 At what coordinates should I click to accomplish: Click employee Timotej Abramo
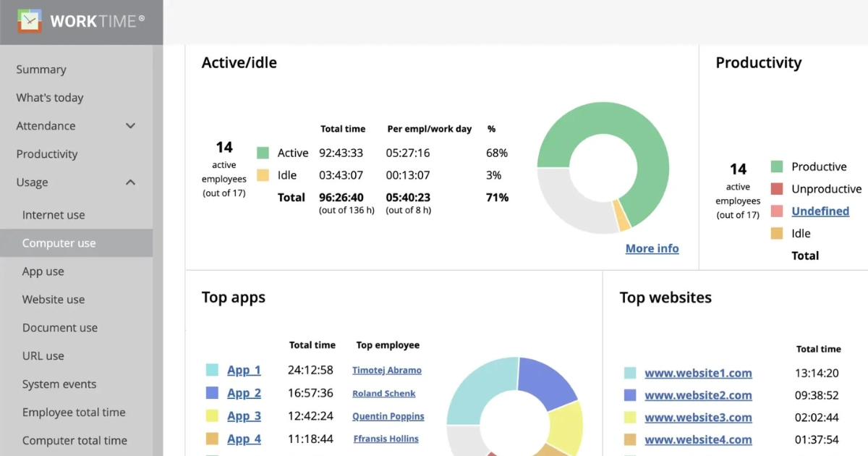pyautogui.click(x=386, y=370)
